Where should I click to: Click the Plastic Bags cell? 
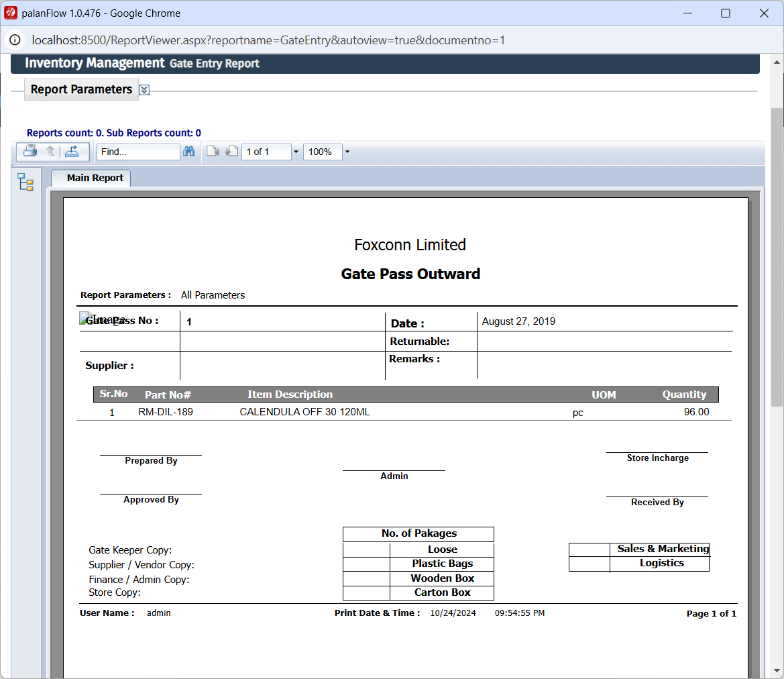click(x=442, y=564)
